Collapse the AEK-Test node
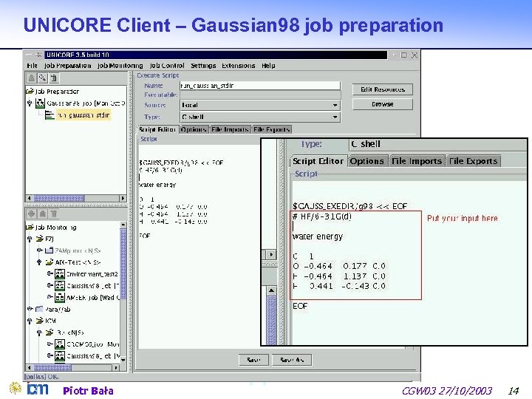 coord(39,262)
